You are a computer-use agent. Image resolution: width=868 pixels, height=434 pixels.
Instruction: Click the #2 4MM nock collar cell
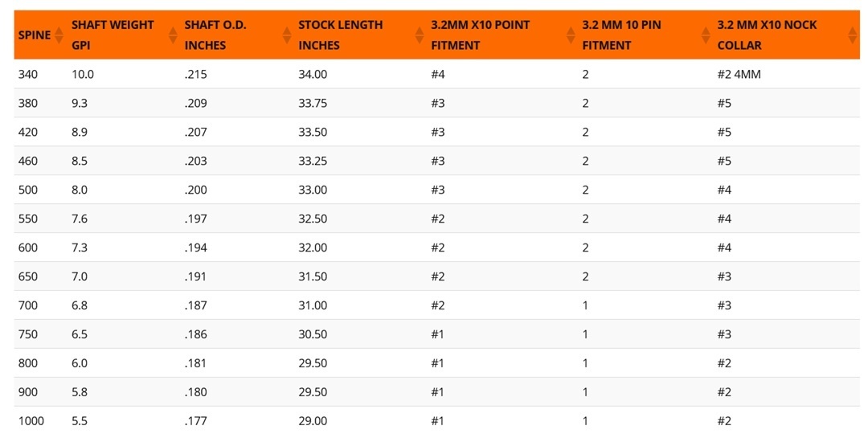point(739,74)
